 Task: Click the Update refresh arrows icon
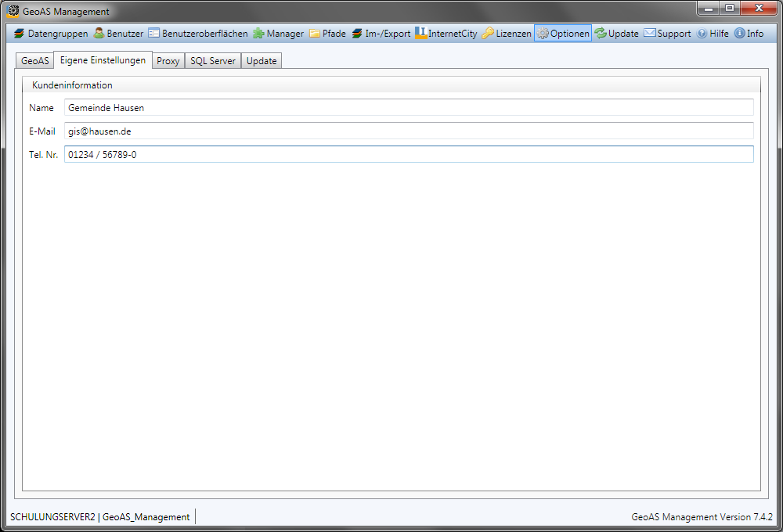[x=601, y=33]
